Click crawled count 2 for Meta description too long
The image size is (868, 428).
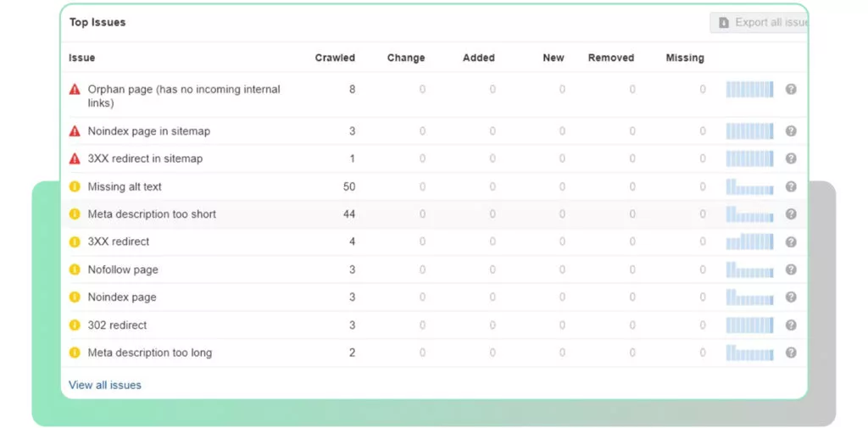352,353
